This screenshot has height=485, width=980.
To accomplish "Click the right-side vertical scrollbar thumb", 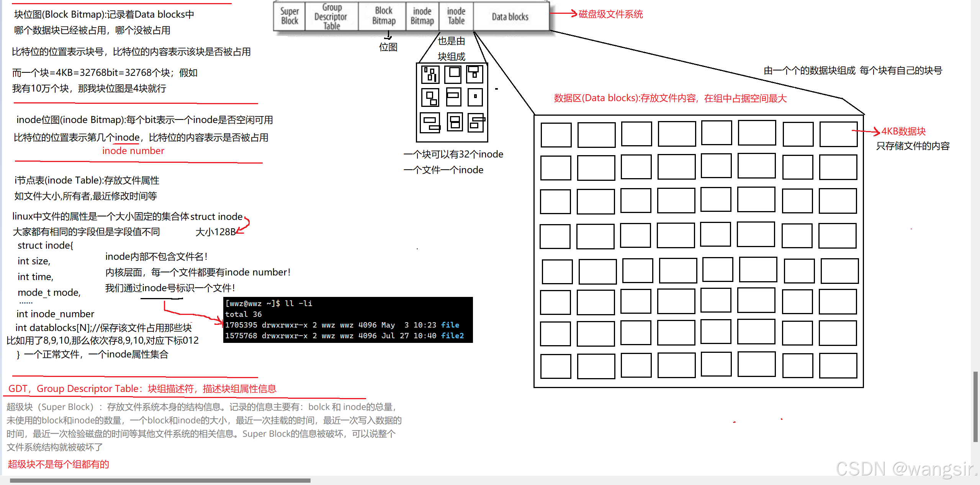I will coord(975,406).
